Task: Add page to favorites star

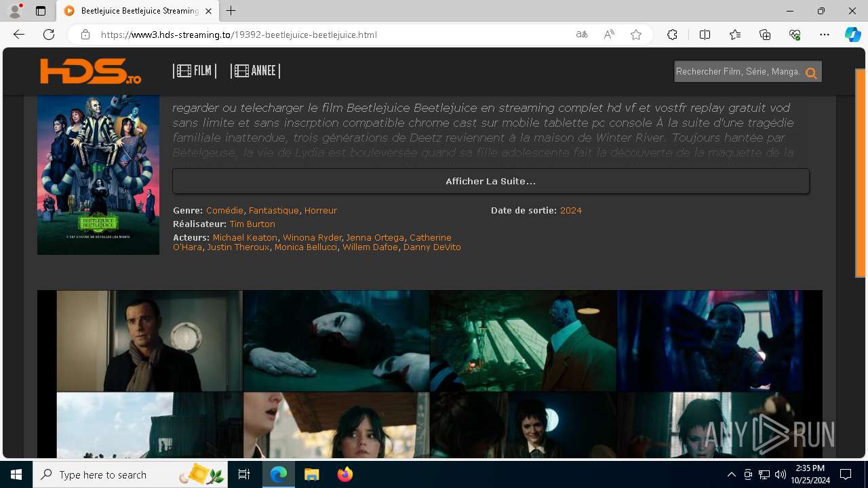Action: click(x=636, y=35)
